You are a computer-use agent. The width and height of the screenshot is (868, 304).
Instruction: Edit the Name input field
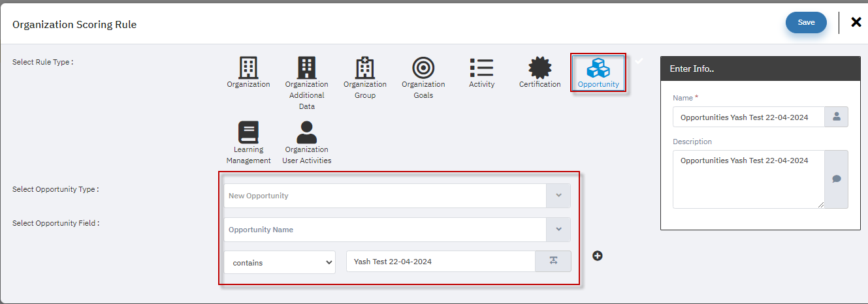(x=748, y=117)
